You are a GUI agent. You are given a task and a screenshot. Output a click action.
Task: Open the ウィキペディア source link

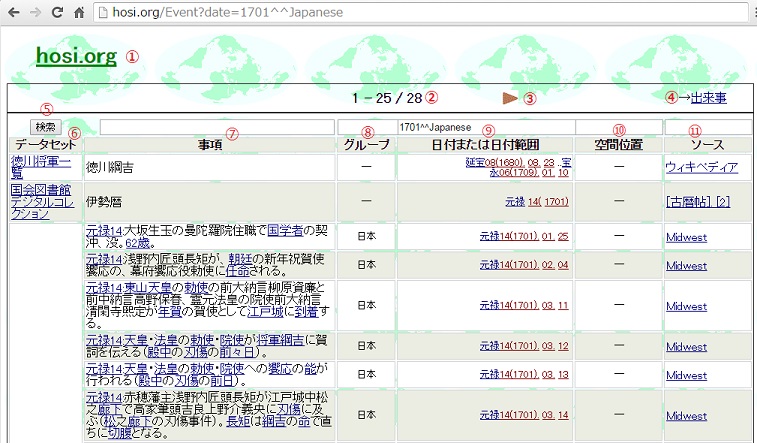coord(701,167)
